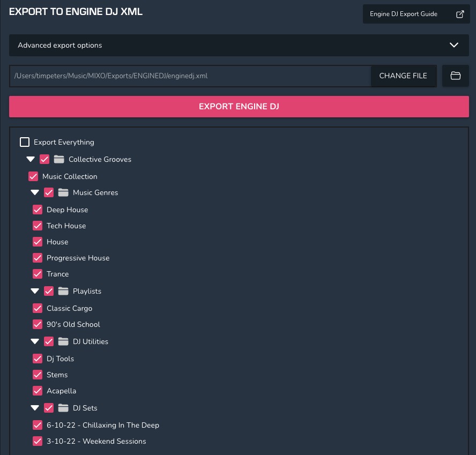The width and height of the screenshot is (476, 455).
Task: Click the DJ Utilities folder icon
Action: 63,341
